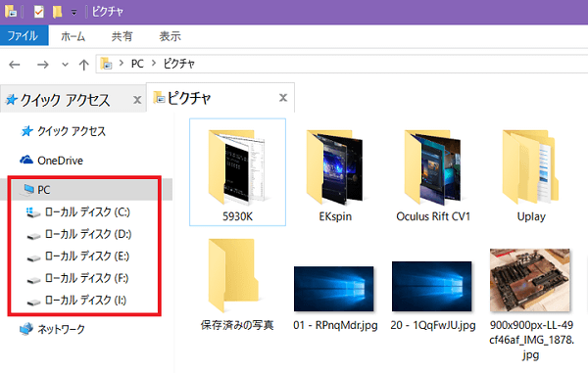Select ローカル ディスク (E:) drive
Screen dimensions: 588x373
(x=87, y=256)
